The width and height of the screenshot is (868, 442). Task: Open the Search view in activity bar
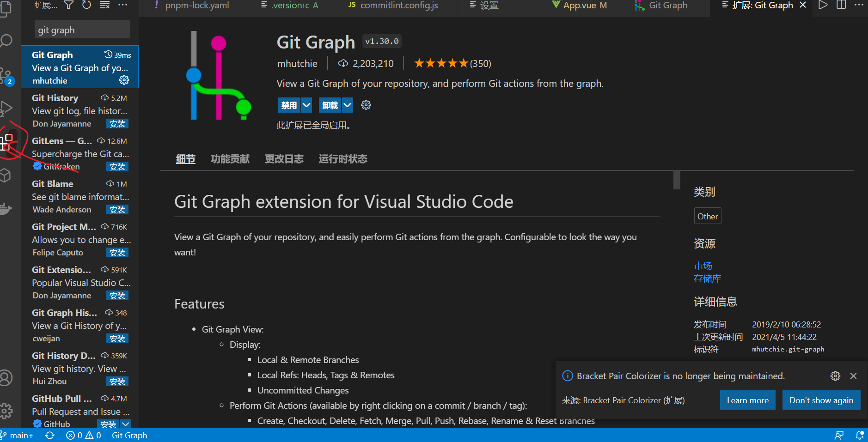click(6, 41)
